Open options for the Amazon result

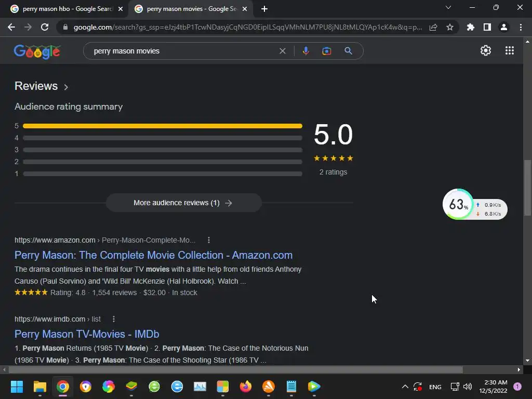209,240
